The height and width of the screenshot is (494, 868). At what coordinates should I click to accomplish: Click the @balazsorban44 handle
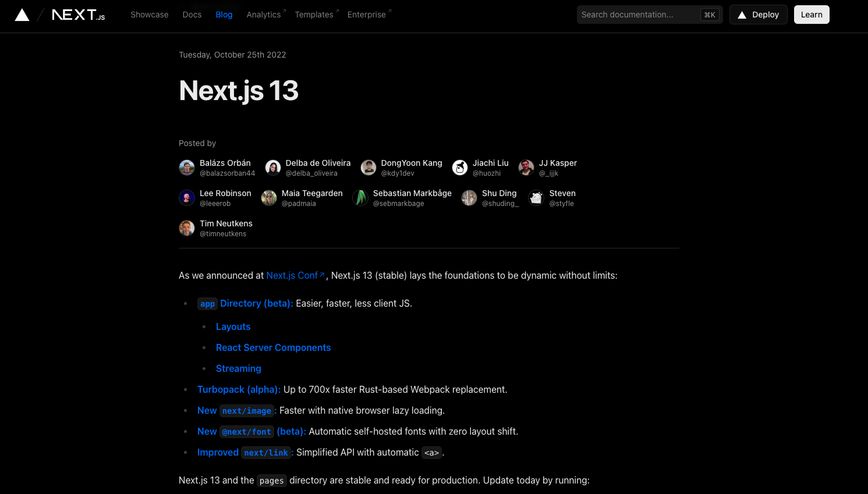click(227, 173)
